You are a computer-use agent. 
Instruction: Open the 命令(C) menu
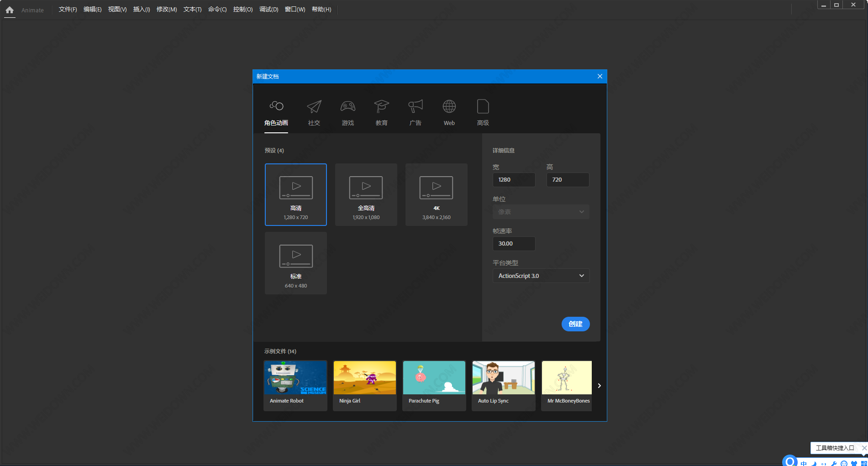tap(217, 10)
